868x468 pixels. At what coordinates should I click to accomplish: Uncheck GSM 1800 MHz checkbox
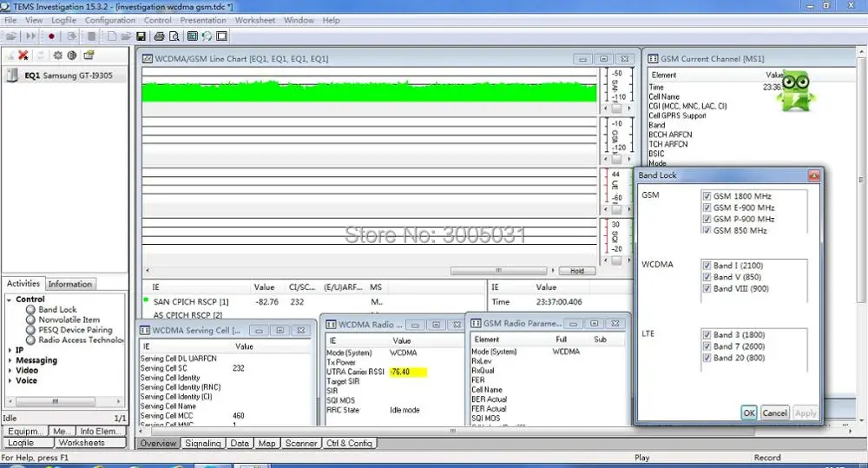click(707, 196)
